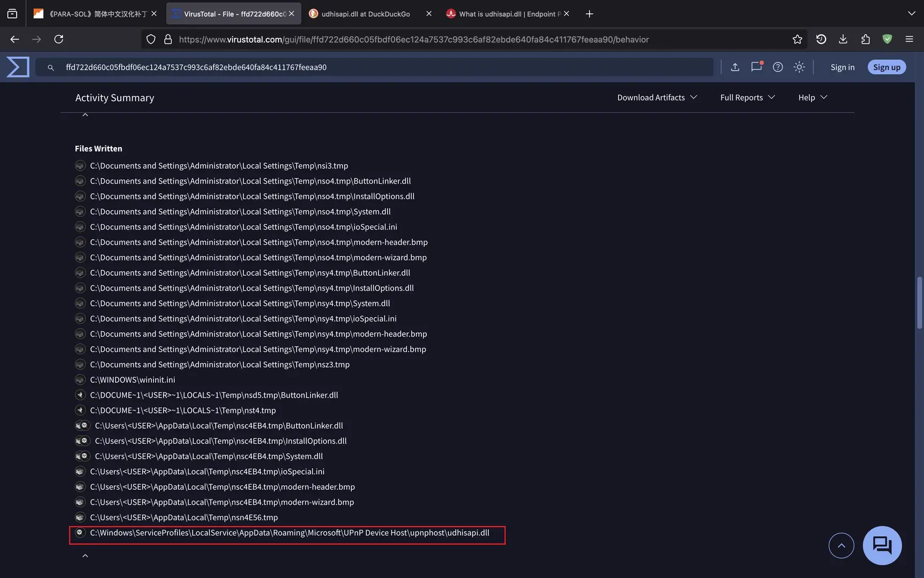Bookmark this page with star icon

click(797, 39)
